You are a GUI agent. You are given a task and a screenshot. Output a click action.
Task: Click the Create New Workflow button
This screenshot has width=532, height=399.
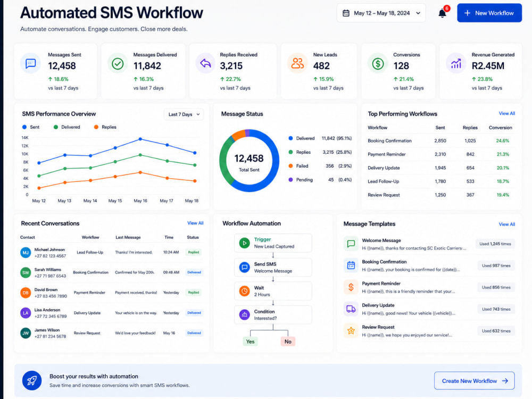(x=475, y=381)
